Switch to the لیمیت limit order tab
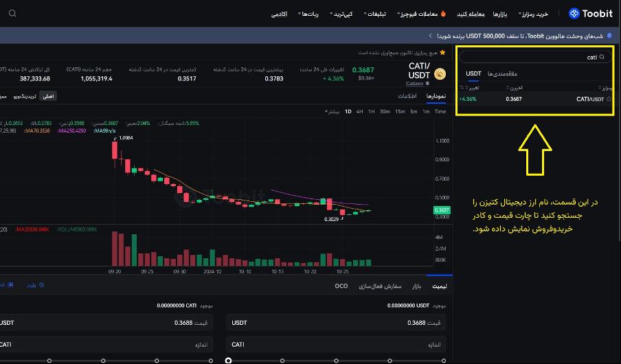This screenshot has height=364, width=621. click(439, 286)
